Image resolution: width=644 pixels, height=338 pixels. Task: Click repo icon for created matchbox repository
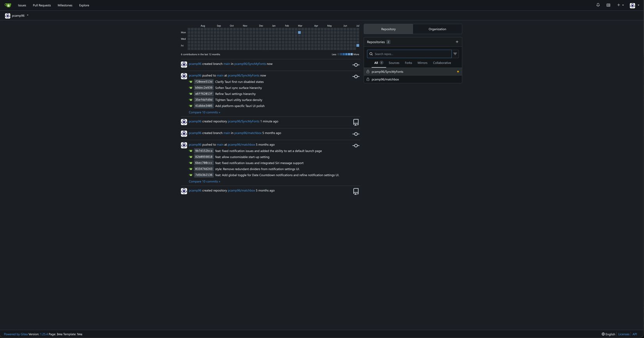point(356,191)
